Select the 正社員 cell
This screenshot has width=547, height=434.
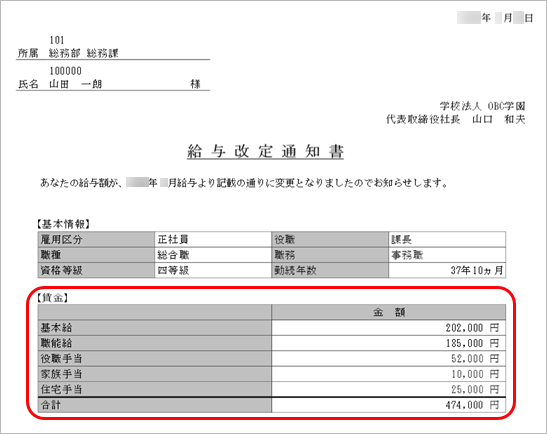coord(213,239)
